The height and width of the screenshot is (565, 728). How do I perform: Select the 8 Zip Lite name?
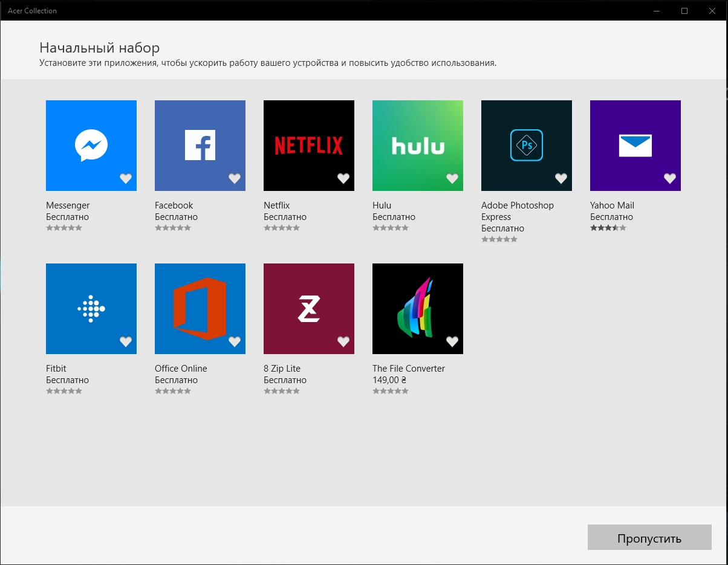pyautogui.click(x=282, y=369)
